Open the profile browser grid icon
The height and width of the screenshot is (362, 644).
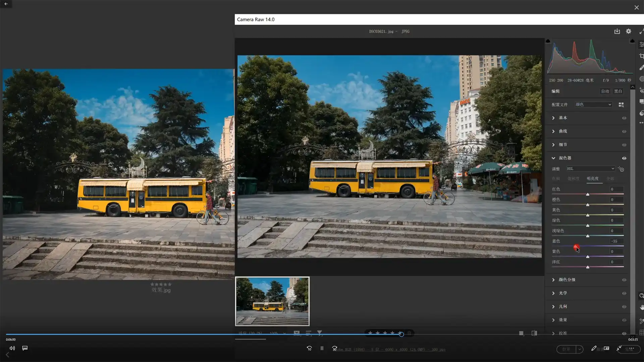[x=621, y=105]
